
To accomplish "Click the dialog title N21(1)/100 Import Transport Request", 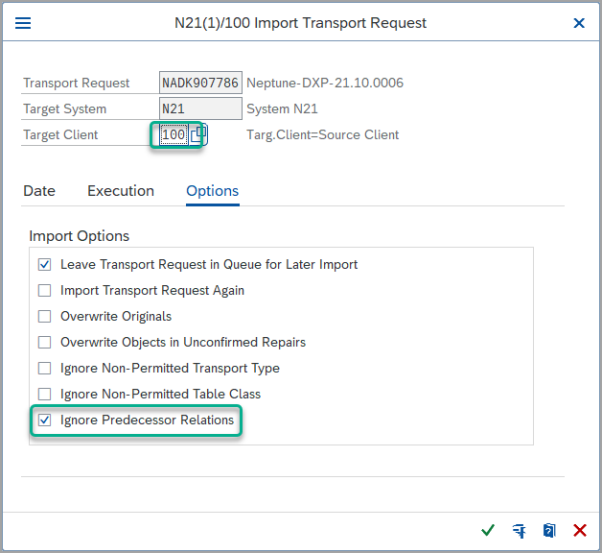I will click(301, 23).
